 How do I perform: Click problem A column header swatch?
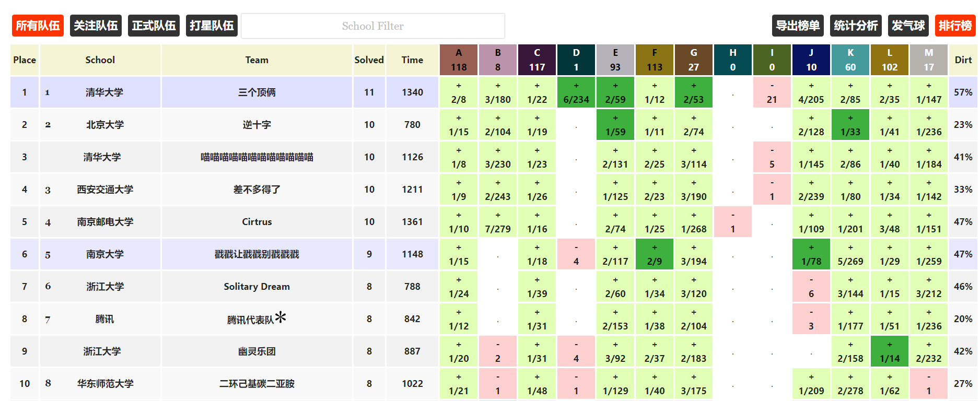[x=458, y=60]
